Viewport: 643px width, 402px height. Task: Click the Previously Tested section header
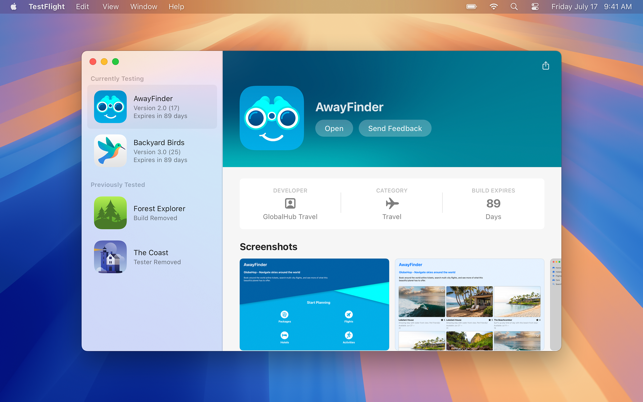tap(118, 185)
